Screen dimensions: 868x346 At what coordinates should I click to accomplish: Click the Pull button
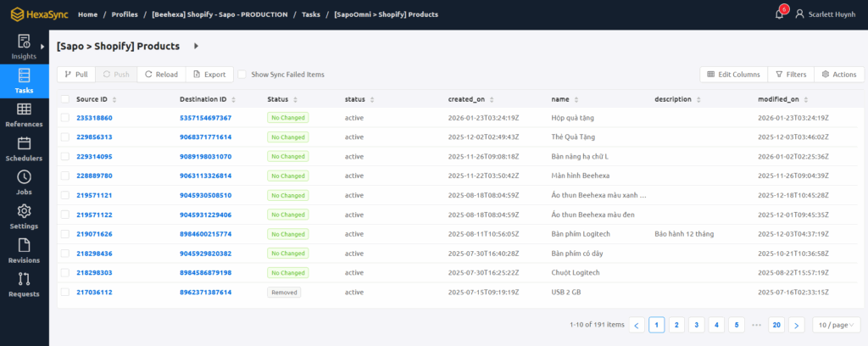(x=76, y=74)
